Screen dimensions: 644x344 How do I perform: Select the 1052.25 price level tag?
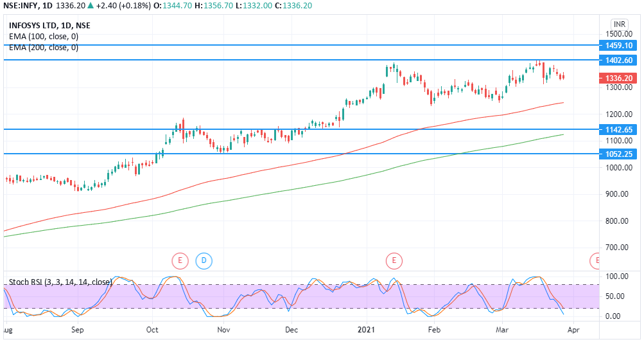coord(618,154)
